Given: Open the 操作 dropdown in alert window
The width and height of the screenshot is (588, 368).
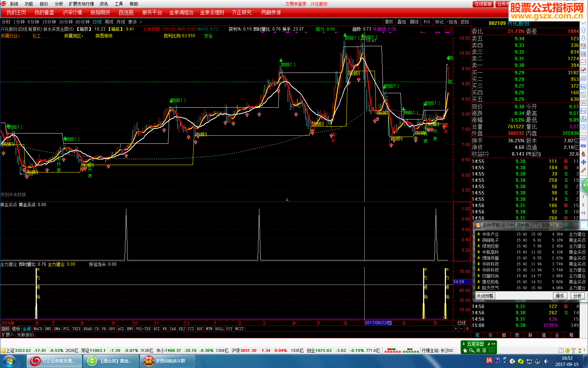Looking at the screenshot, I should coord(560,296).
